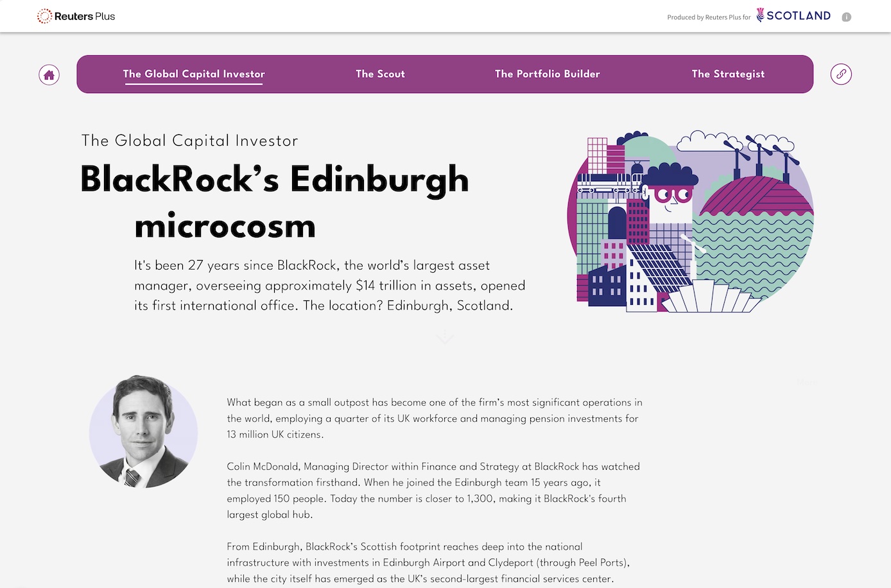This screenshot has width=891, height=588.
Task: Click the home icon button
Action: 49,74
